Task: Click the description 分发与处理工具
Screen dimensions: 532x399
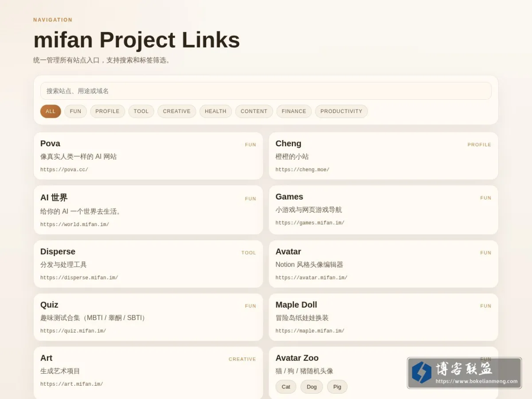Action: point(63,265)
